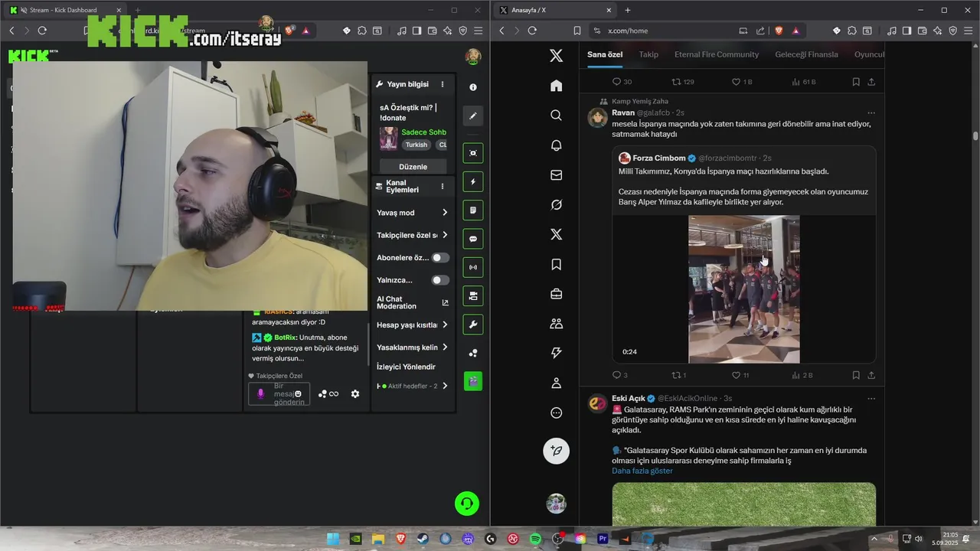This screenshot has width=980, height=551.
Task: Bookmark the Ravan post
Action: (856, 375)
